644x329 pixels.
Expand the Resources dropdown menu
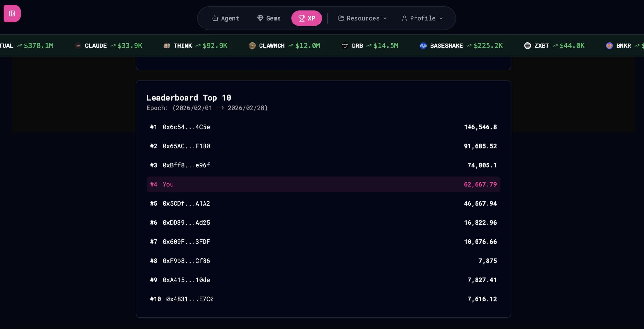pyautogui.click(x=363, y=18)
